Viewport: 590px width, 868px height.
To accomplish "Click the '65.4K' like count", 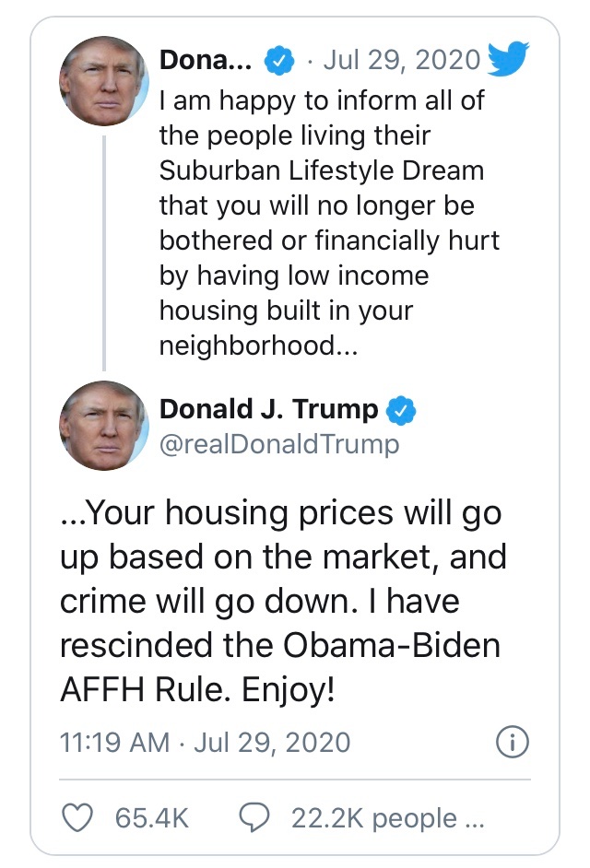I will click(152, 818).
